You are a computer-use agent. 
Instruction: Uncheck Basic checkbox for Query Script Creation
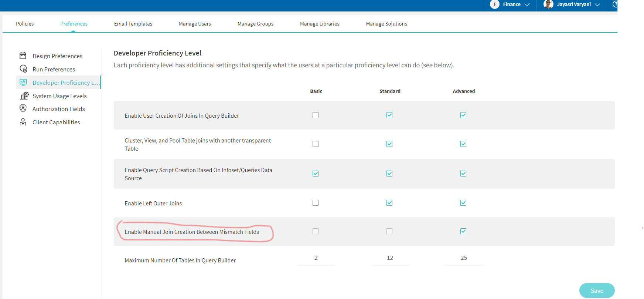tap(316, 174)
